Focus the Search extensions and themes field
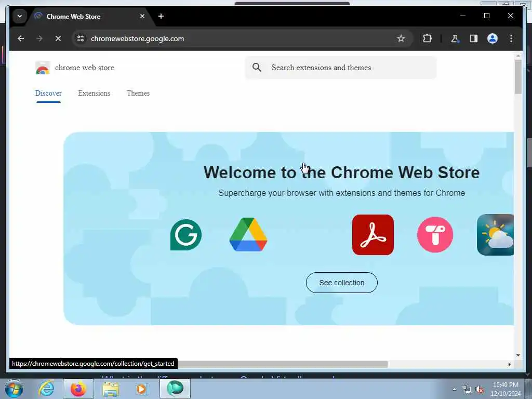This screenshot has width=532, height=399. [x=341, y=68]
